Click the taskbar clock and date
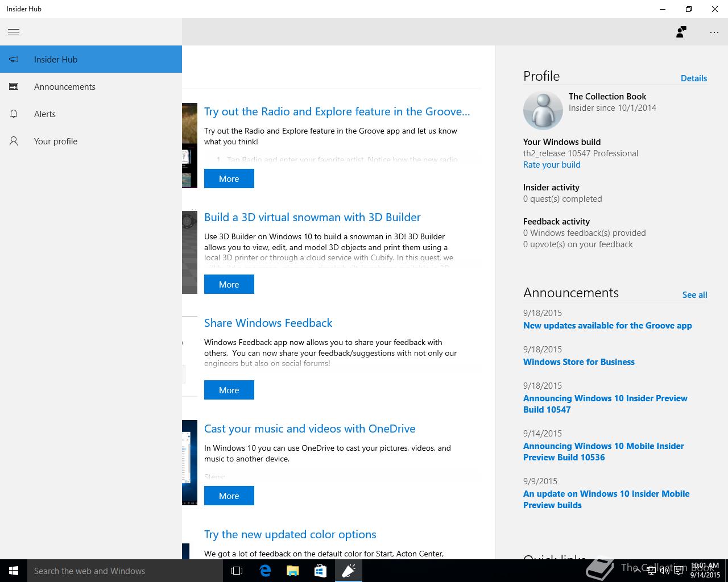This screenshot has height=582, width=728. (x=705, y=571)
